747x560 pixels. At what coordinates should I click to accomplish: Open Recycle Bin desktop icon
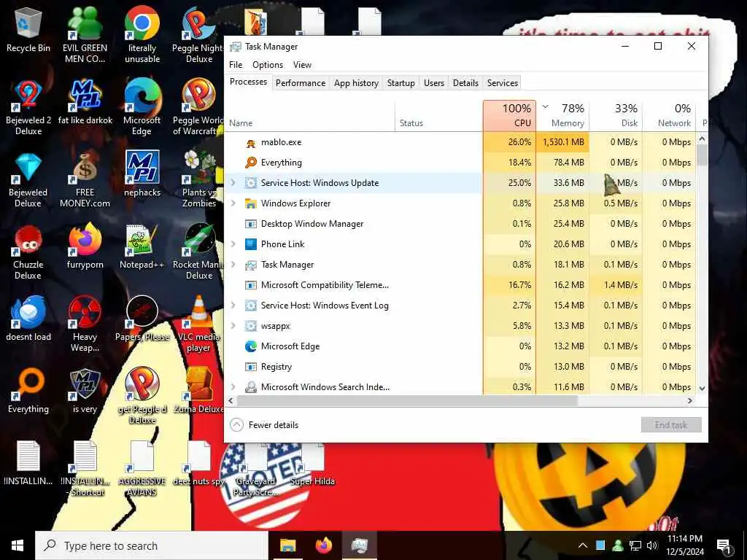[x=28, y=29]
